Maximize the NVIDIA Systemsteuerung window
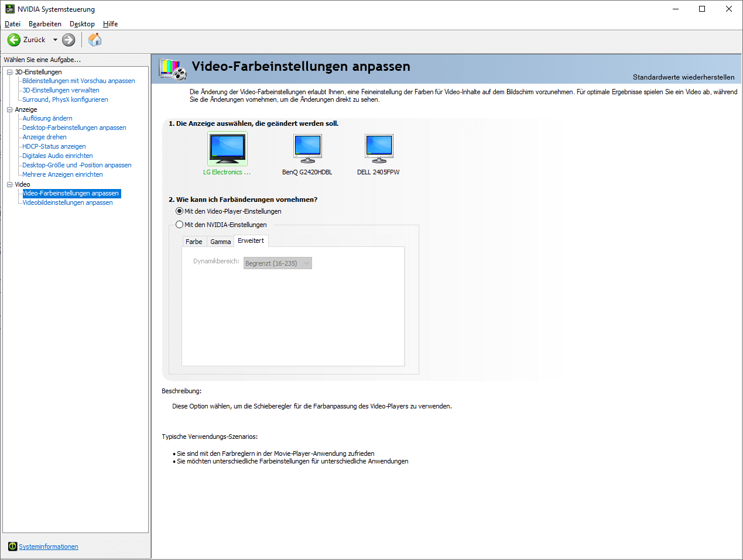Viewport: 743px width, 560px height. (x=702, y=9)
